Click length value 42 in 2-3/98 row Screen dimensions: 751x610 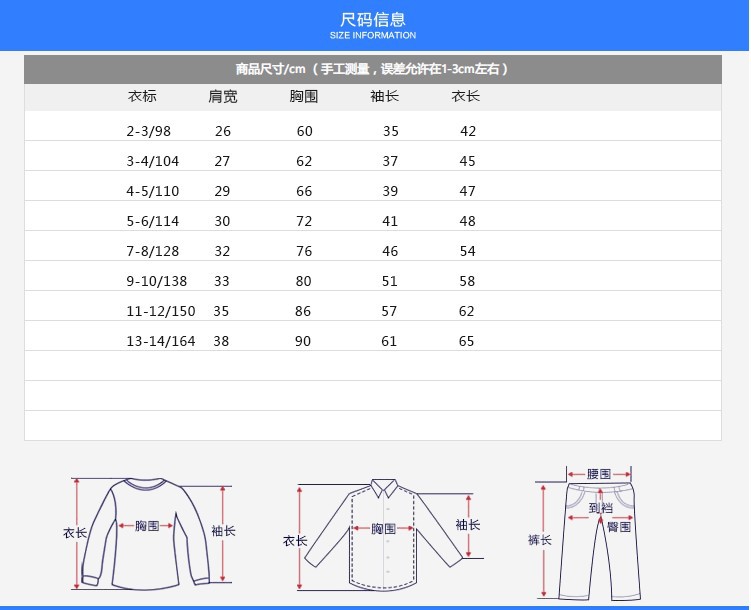pyautogui.click(x=468, y=131)
